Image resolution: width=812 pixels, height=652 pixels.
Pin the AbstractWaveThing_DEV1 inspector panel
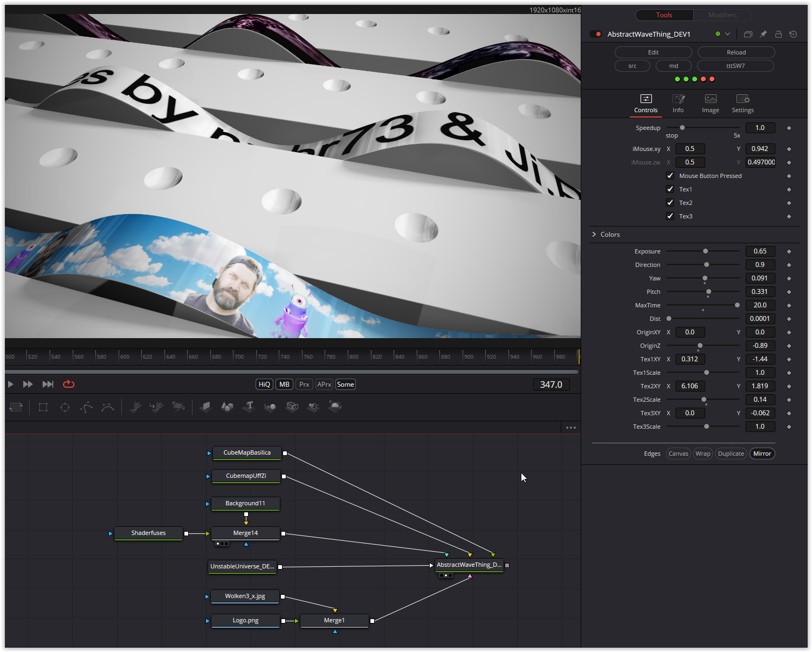(x=763, y=34)
